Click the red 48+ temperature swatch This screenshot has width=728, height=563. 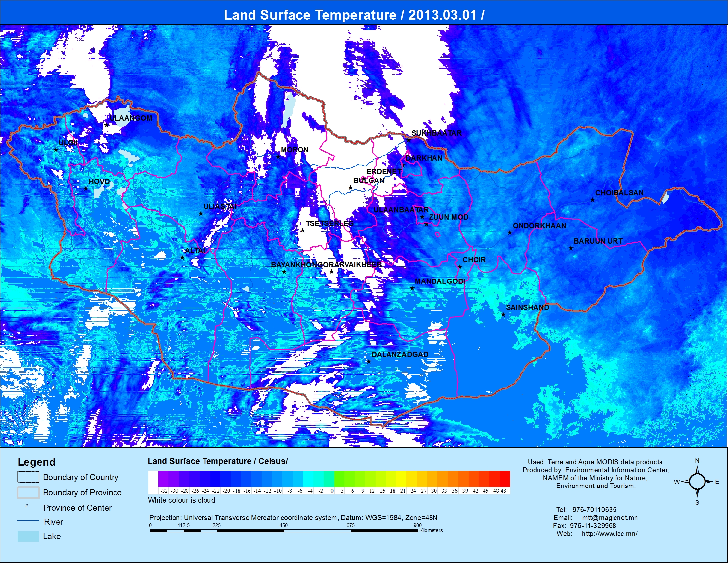tap(505, 479)
